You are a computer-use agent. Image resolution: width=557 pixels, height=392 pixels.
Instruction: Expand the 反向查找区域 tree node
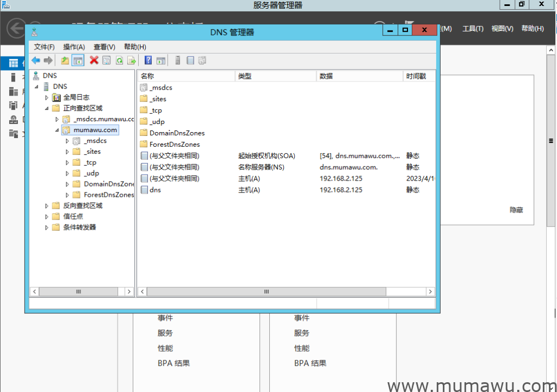click(46, 206)
